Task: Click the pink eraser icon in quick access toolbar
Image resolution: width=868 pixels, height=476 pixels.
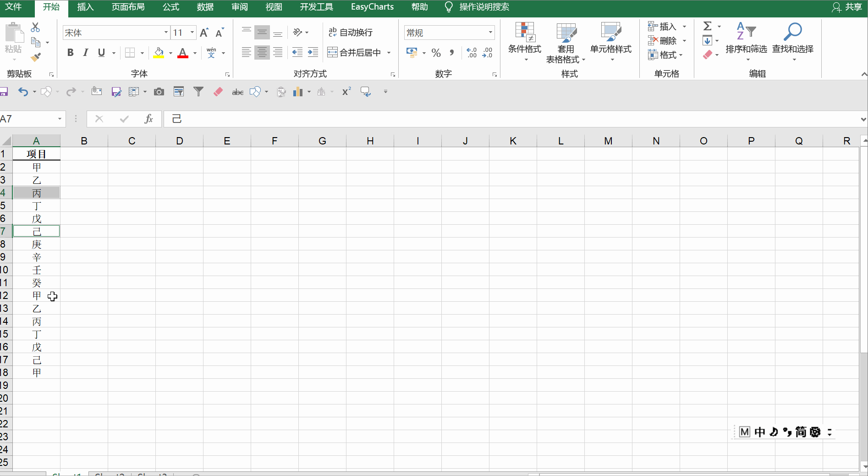Action: tap(218, 92)
